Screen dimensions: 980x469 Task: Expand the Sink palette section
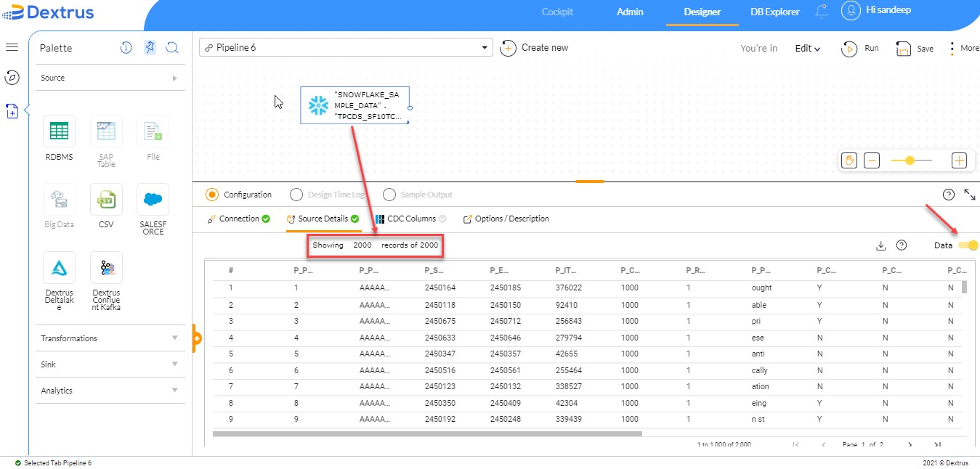110,364
